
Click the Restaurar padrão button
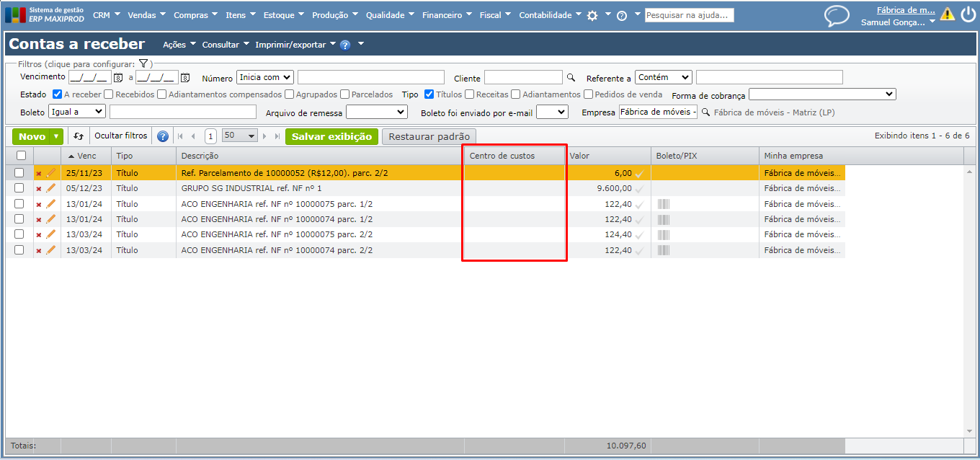(429, 136)
